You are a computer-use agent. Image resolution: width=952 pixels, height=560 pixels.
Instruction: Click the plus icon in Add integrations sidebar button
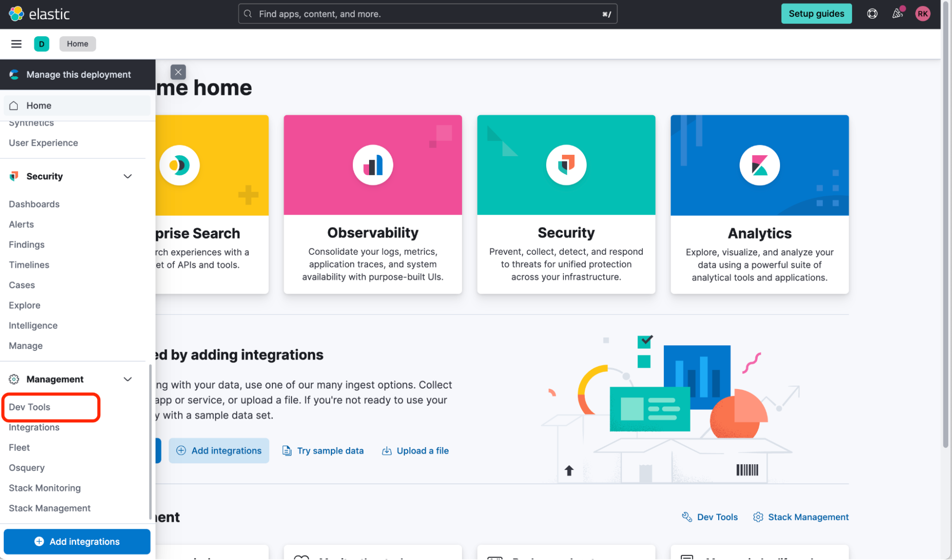[39, 541]
